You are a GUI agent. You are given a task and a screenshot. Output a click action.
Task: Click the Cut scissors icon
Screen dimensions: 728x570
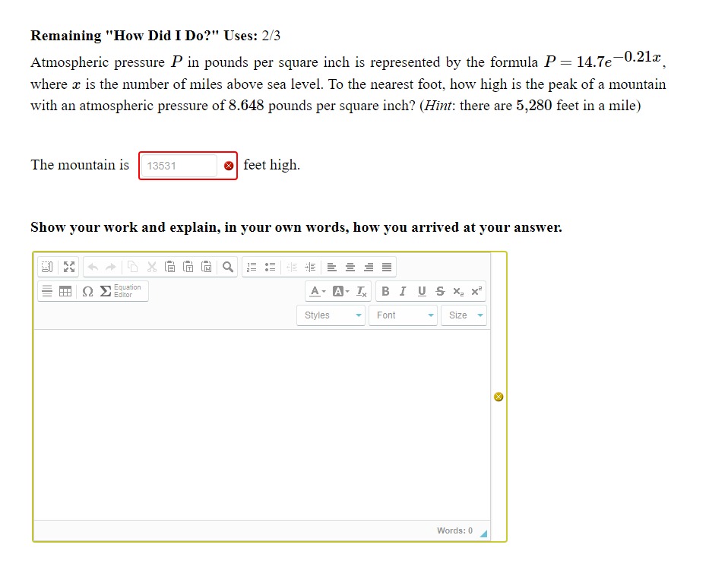click(152, 267)
